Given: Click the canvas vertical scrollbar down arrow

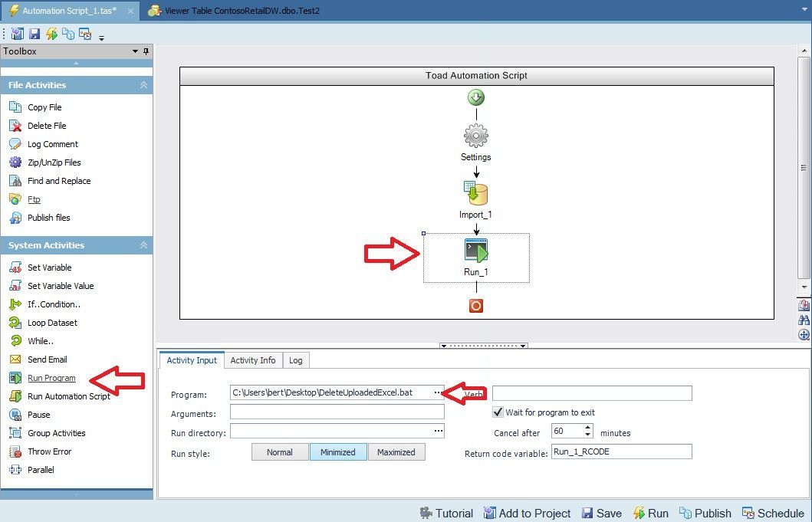Looking at the screenshot, I should click(804, 287).
